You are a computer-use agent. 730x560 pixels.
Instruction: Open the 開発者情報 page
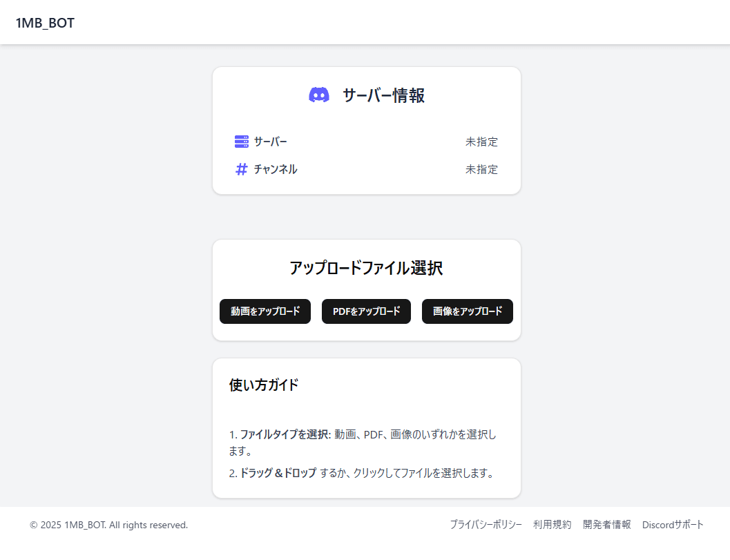tap(606, 524)
